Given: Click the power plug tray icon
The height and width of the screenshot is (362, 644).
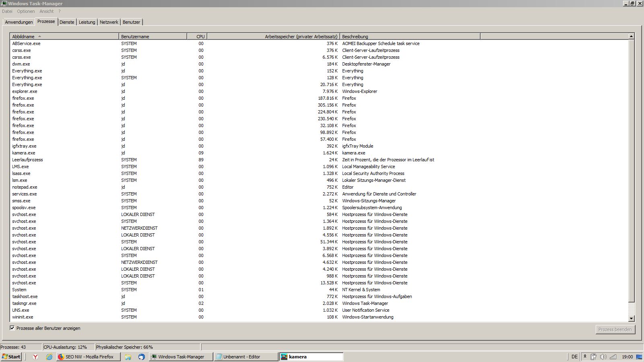Looking at the screenshot, I should (594, 357).
